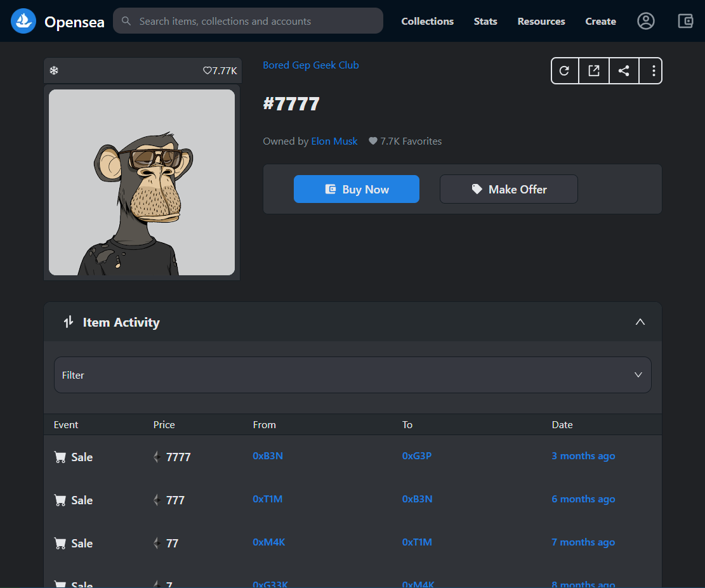The width and height of the screenshot is (705, 588).
Task: Open recipient address 0xG3P
Action: point(417,456)
